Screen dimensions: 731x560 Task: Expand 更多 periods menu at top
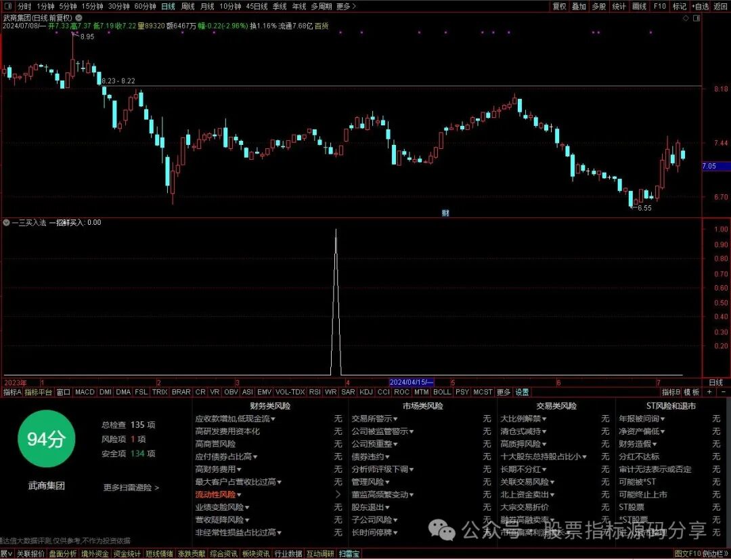[345, 6]
